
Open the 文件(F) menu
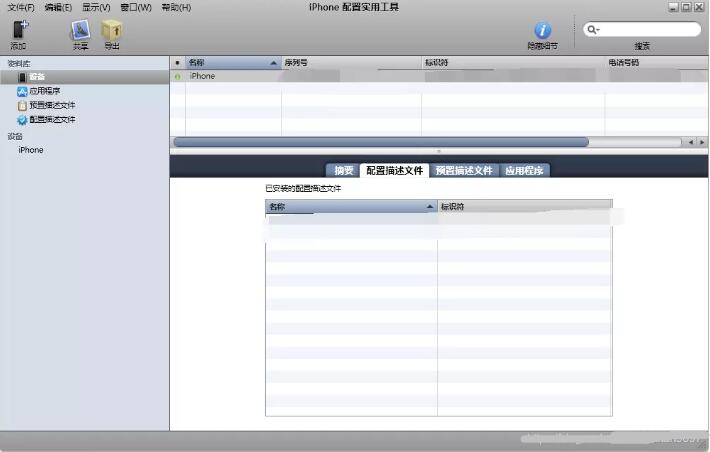(20, 7)
